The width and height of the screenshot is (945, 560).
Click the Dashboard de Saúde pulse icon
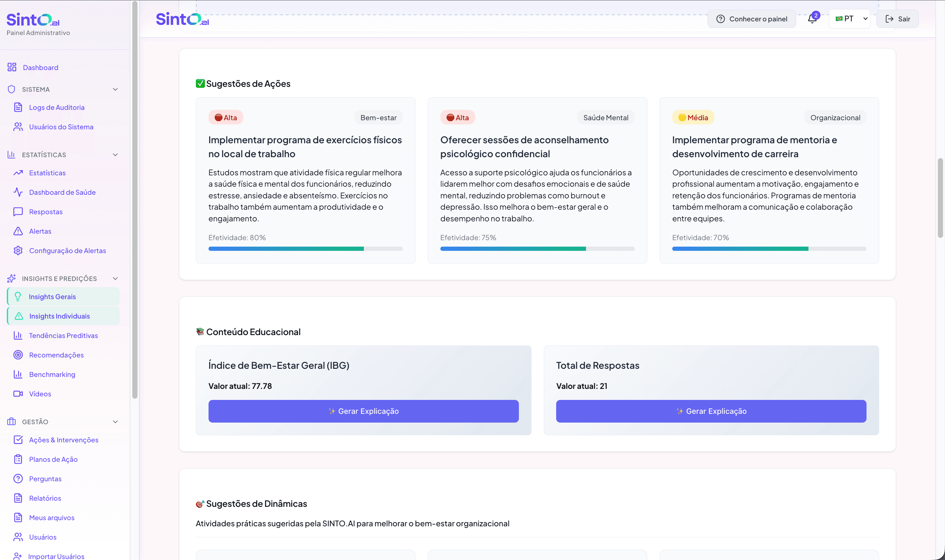(18, 192)
